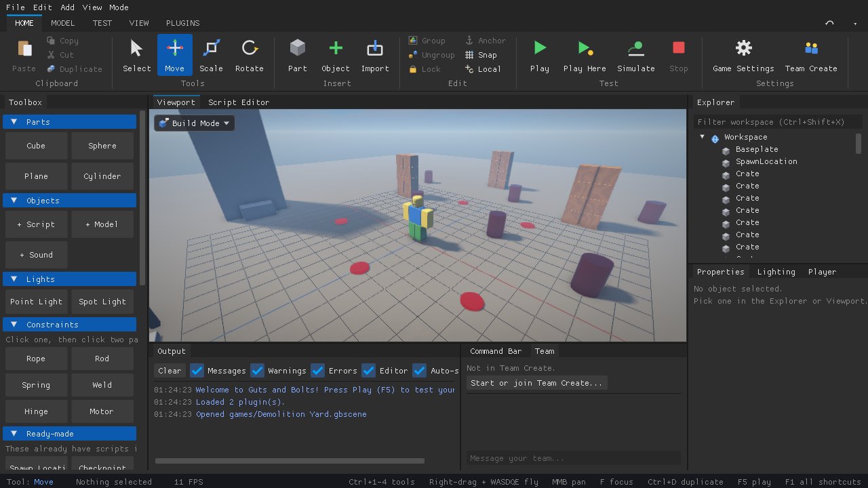This screenshot has height=488, width=868.
Task: Insert a new Part
Action: click(297, 55)
